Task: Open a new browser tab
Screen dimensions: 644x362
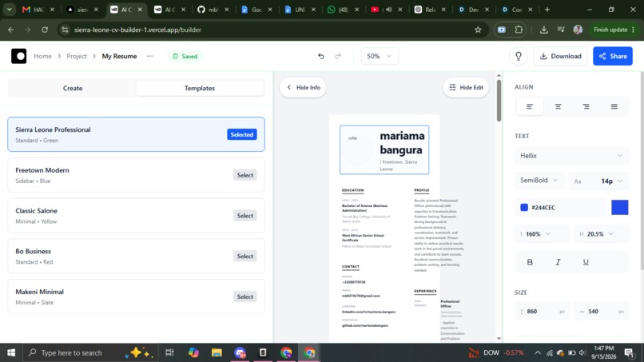Action: tap(547, 10)
